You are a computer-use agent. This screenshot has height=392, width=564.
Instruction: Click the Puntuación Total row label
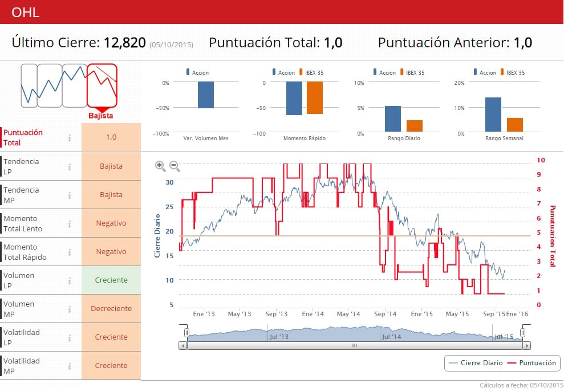(23, 138)
